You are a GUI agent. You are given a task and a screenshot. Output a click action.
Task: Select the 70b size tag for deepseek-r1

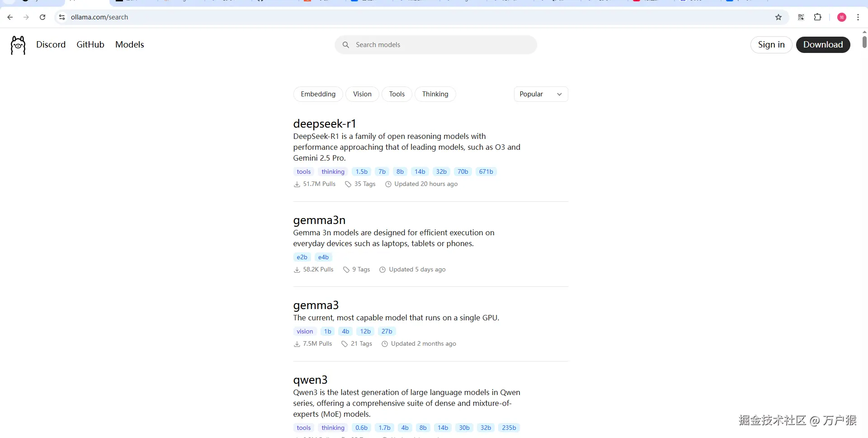tap(463, 172)
